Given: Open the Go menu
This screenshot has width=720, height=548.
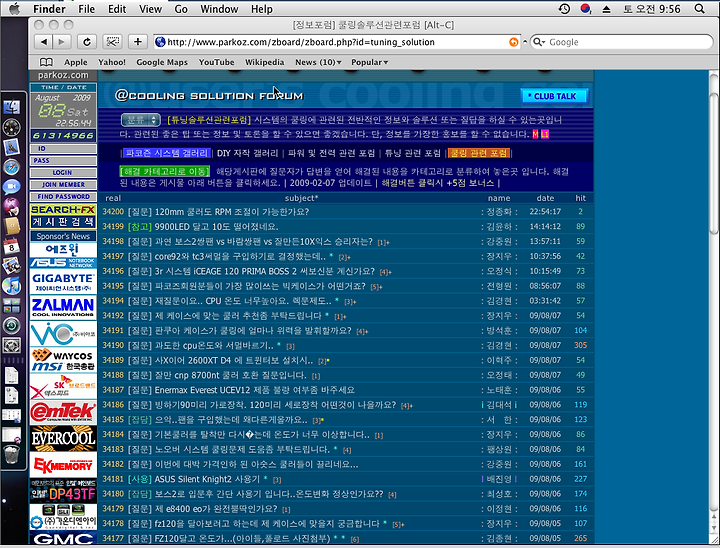Looking at the screenshot, I should pyautogui.click(x=181, y=9).
